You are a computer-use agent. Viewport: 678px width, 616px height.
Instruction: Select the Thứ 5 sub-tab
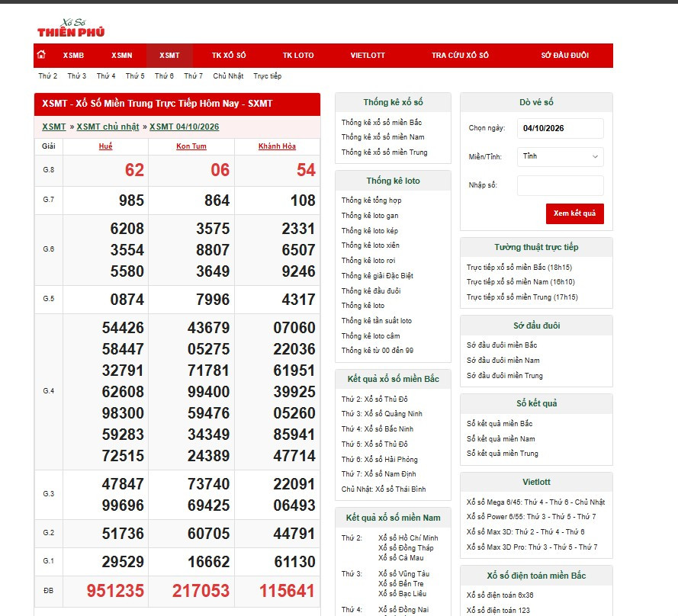point(135,76)
